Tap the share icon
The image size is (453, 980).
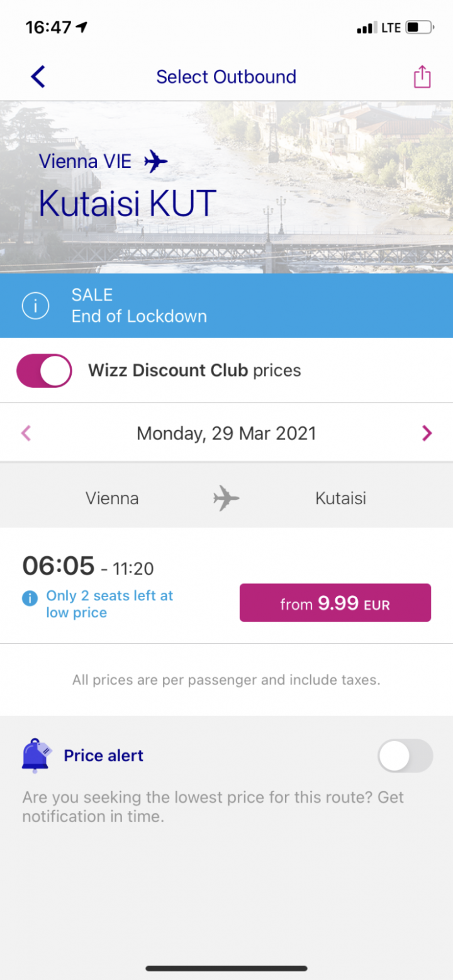[x=422, y=77]
